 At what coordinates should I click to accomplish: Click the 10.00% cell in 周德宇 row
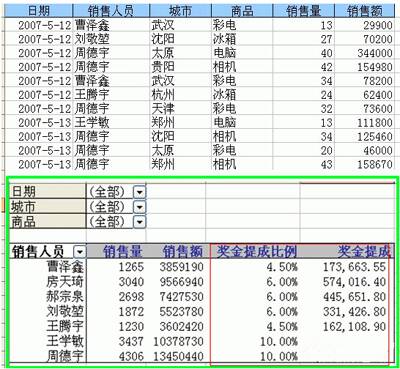tap(279, 356)
